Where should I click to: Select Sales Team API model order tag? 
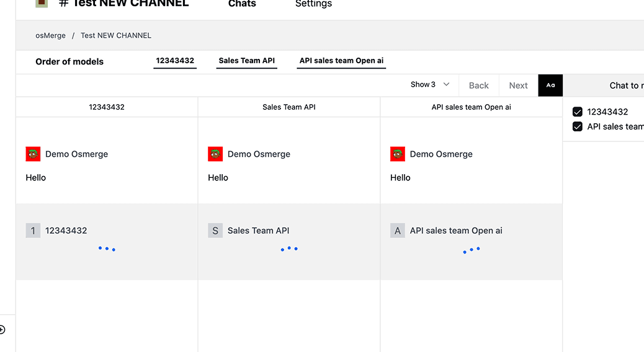[x=246, y=61]
